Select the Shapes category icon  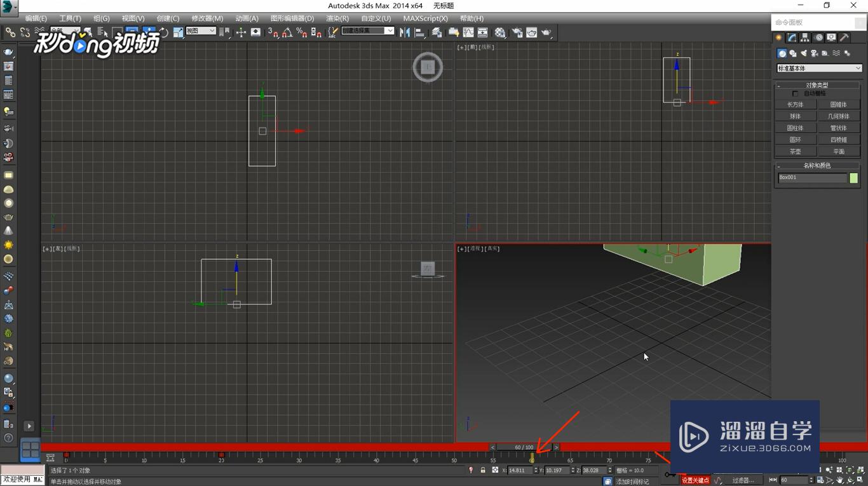click(793, 53)
